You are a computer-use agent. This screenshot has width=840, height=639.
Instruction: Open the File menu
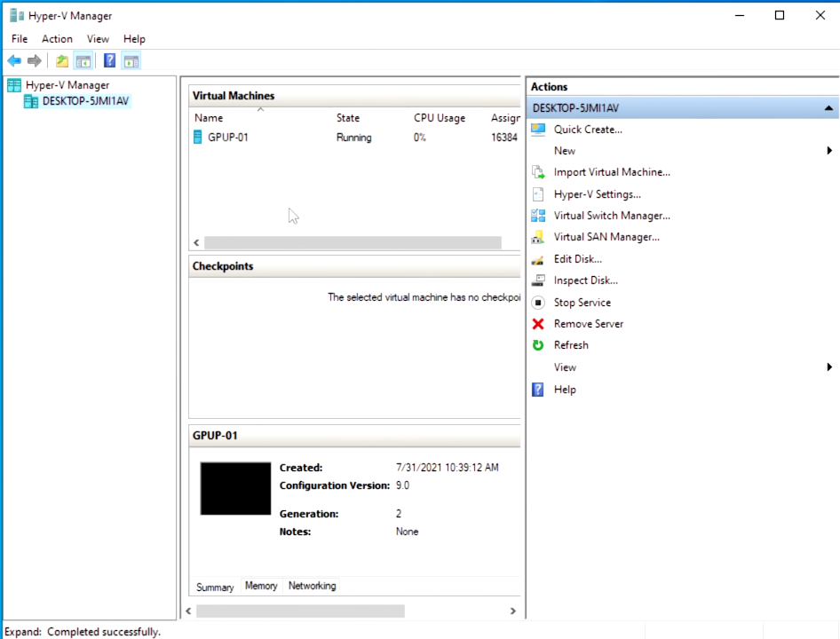pyautogui.click(x=20, y=39)
